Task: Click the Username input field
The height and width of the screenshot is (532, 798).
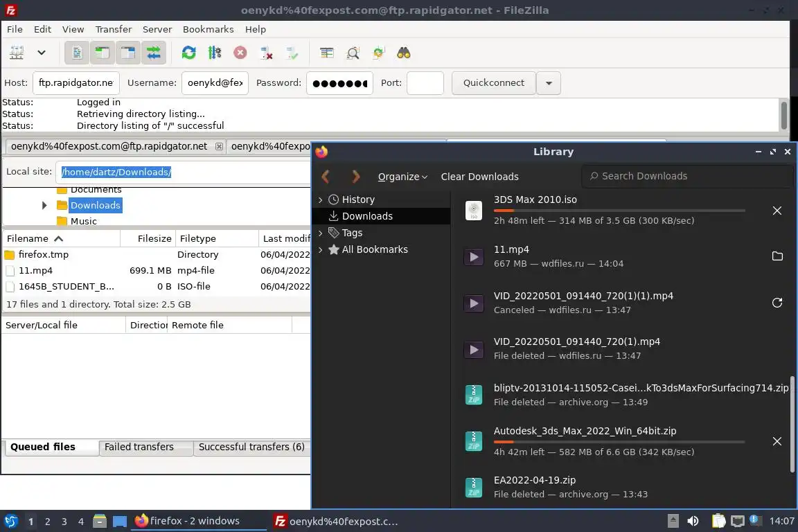Action: (x=215, y=83)
